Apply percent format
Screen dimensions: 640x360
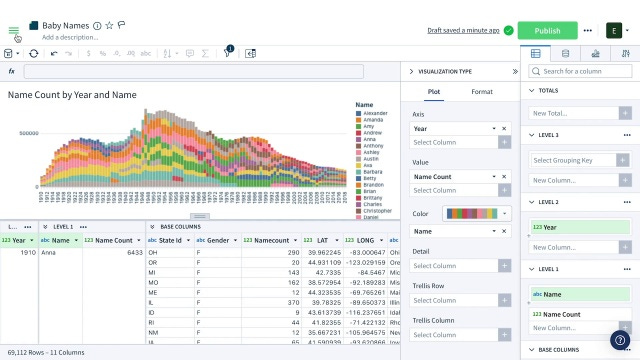[x=102, y=53]
